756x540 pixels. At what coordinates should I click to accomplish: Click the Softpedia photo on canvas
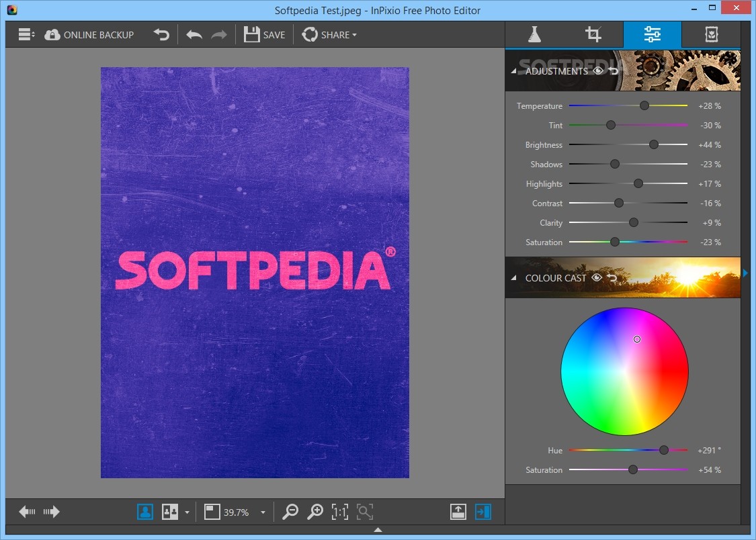pyautogui.click(x=255, y=272)
